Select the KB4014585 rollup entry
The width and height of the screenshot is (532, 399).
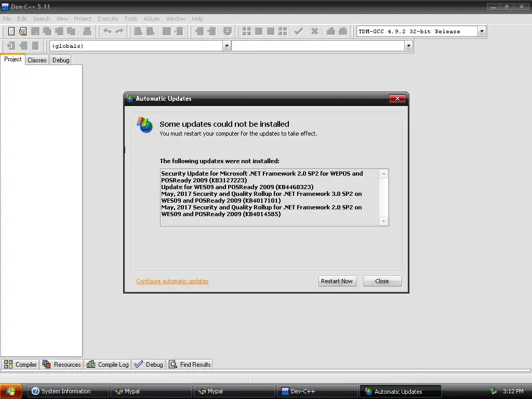click(262, 211)
